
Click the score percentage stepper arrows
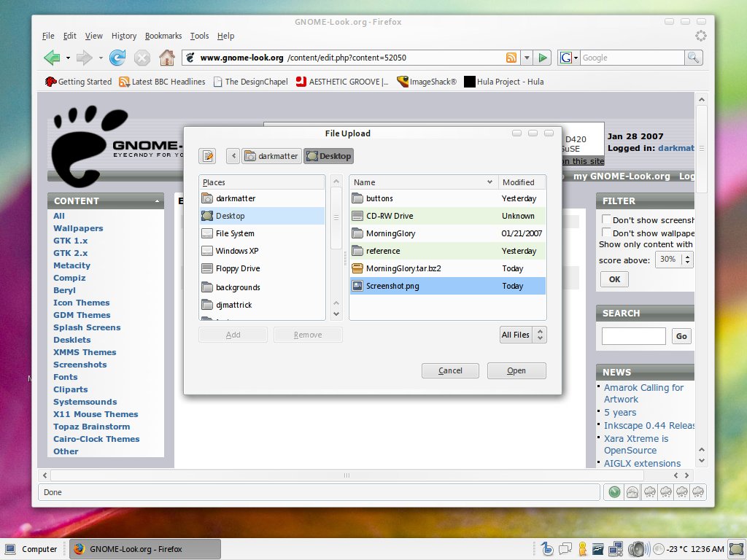(687, 260)
